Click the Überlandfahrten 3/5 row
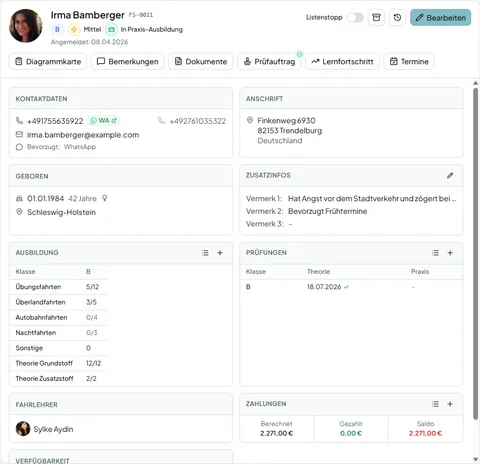 [58, 302]
